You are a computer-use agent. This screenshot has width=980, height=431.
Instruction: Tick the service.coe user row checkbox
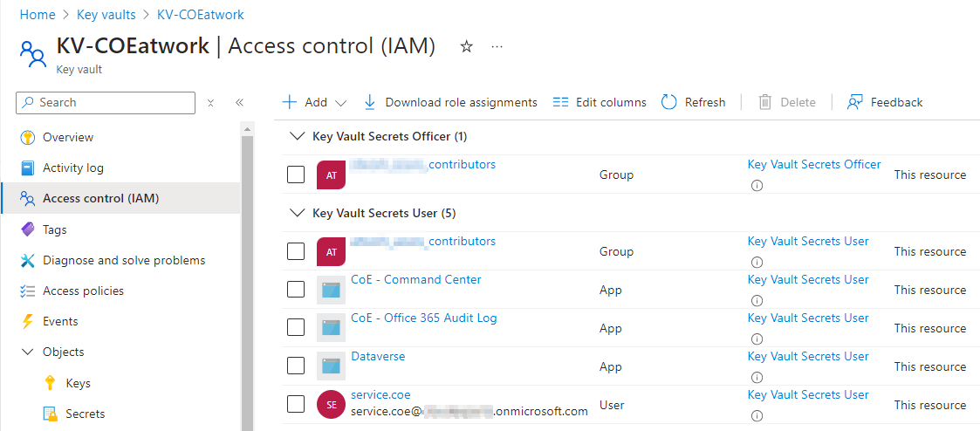pos(296,404)
